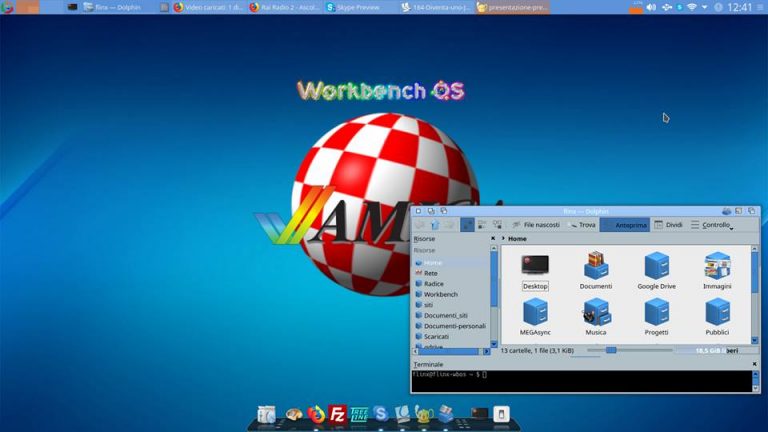Open the Immagini folder
Screen dimensions: 768x432
pos(717,267)
